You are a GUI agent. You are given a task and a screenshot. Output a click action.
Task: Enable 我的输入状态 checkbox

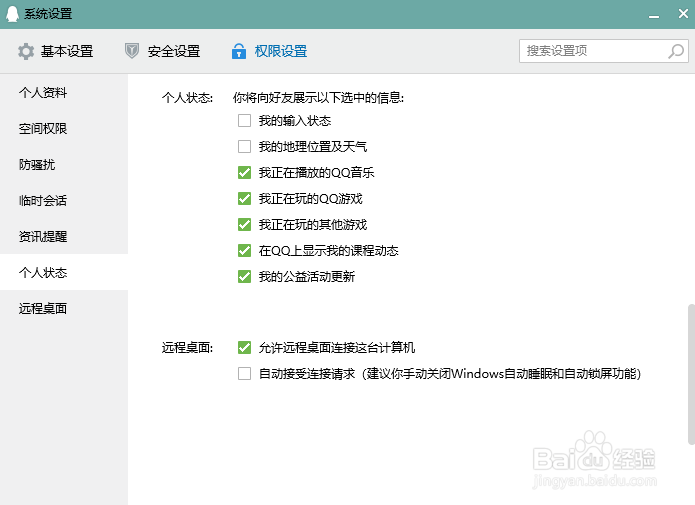click(244, 121)
